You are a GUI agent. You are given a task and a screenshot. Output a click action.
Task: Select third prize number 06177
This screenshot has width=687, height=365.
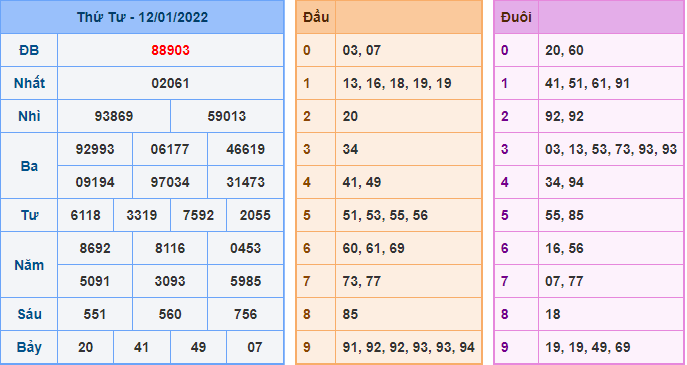click(x=170, y=149)
